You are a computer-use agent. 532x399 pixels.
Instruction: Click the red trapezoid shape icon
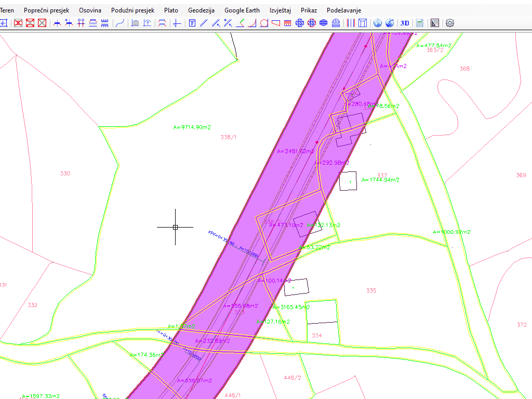276,23
